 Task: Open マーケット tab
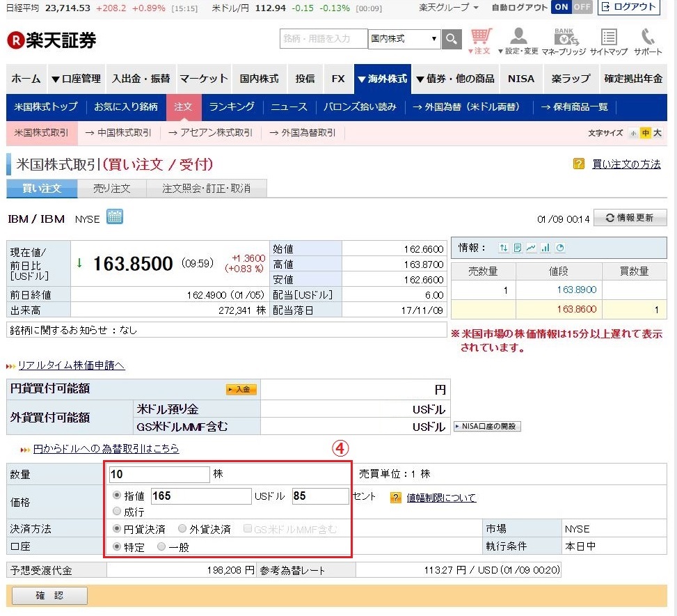tap(203, 79)
